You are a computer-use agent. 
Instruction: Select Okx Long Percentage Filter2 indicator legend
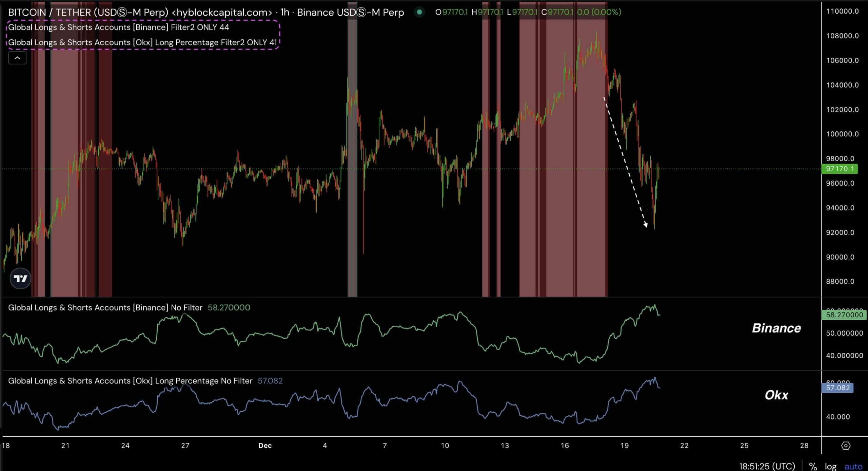[142, 42]
